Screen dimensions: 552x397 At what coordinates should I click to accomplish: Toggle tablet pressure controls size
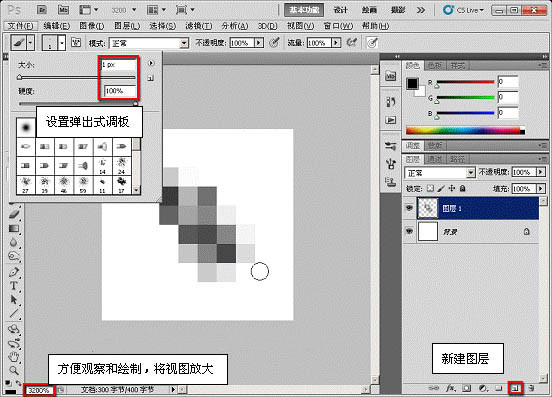pos(372,43)
